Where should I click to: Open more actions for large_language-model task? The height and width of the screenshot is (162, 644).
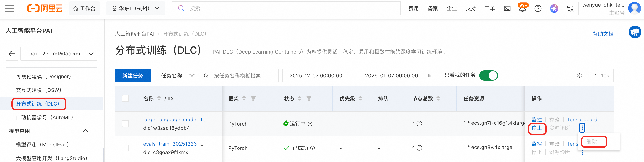(582, 128)
